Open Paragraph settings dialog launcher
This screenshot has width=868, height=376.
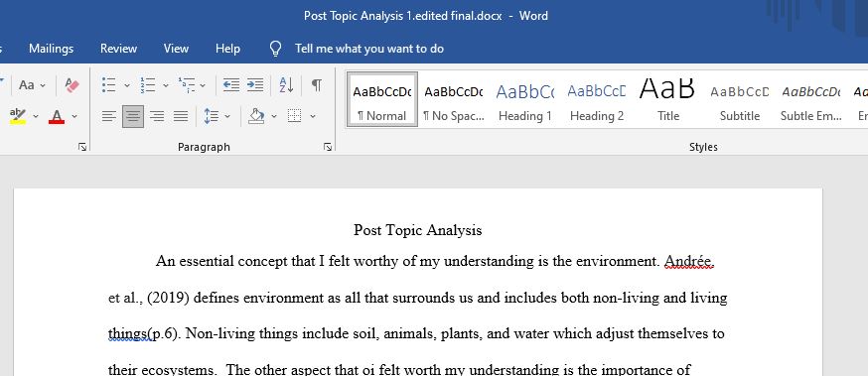tap(328, 147)
